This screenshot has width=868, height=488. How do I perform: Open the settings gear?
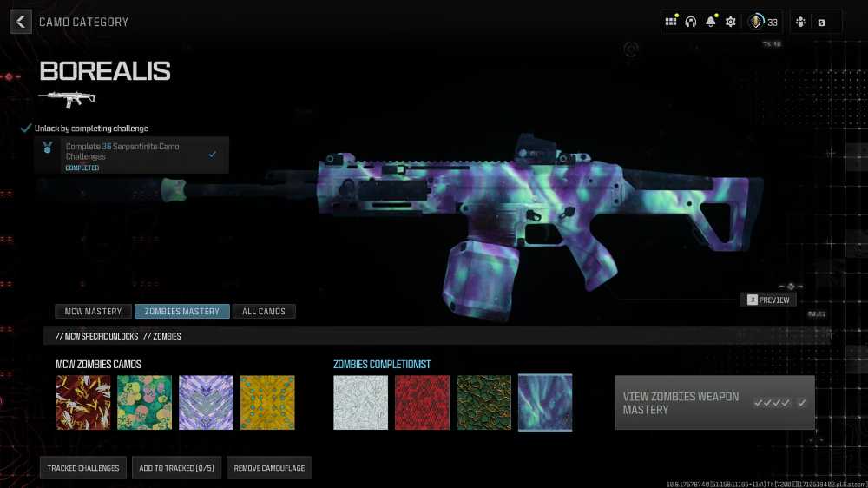coord(731,22)
